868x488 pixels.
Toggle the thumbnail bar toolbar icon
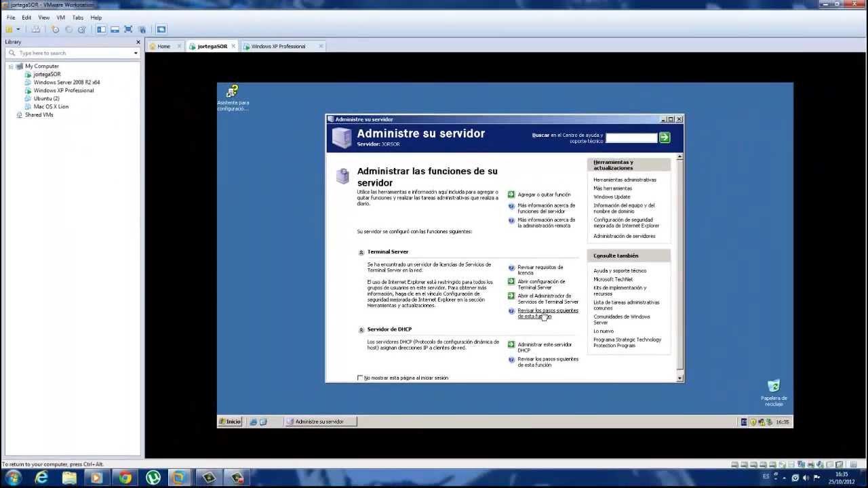click(x=115, y=29)
